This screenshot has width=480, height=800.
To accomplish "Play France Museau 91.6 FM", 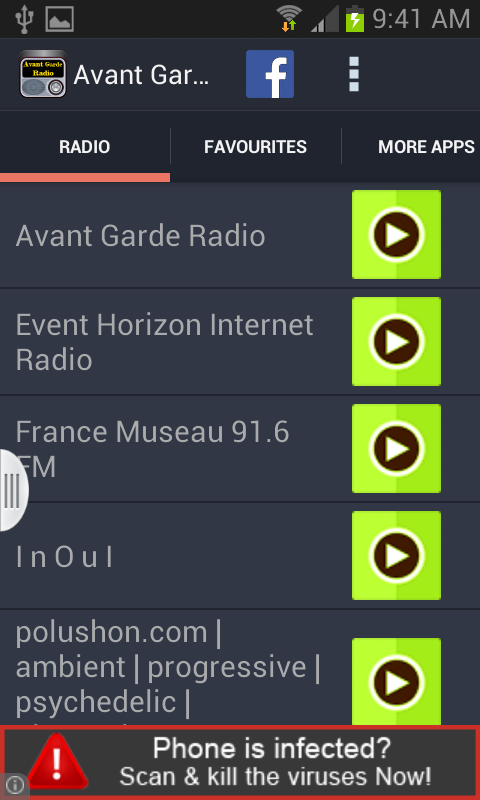I will pos(396,448).
